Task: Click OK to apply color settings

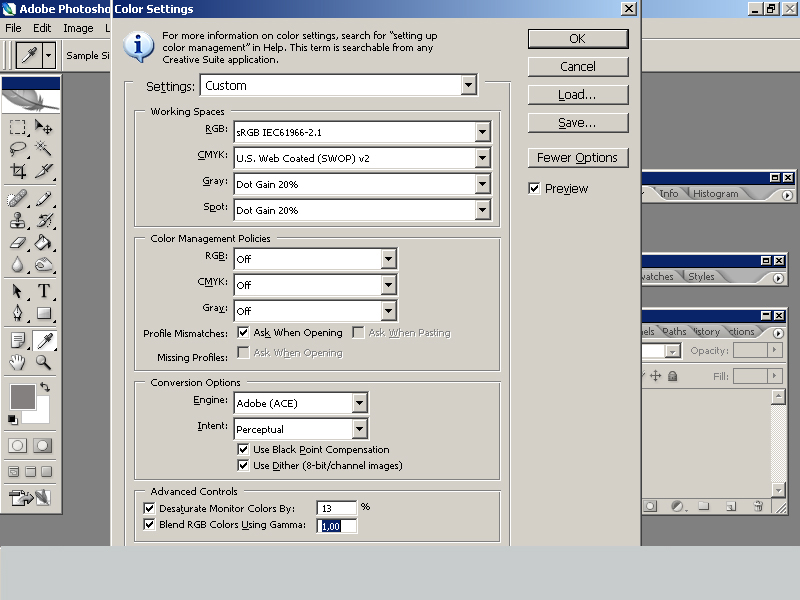Action: click(x=578, y=39)
